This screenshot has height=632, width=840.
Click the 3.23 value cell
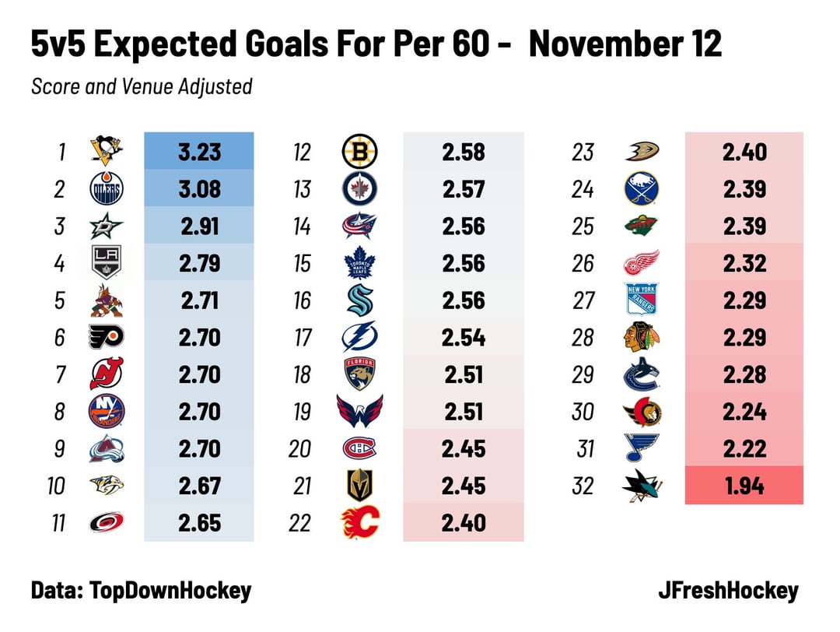click(199, 151)
